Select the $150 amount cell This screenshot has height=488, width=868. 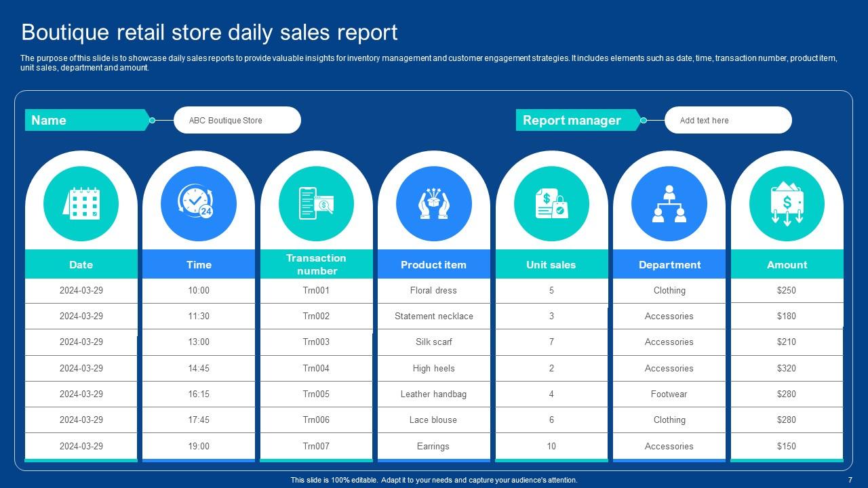787,446
